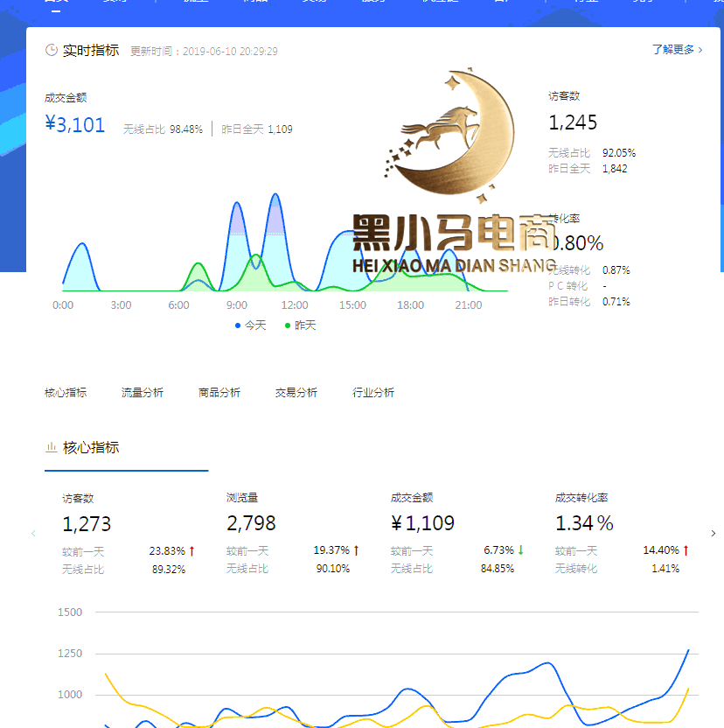This screenshot has height=728, width=724.
Task: Select the 浏览量 2,798 metric card
Action: tap(293, 534)
